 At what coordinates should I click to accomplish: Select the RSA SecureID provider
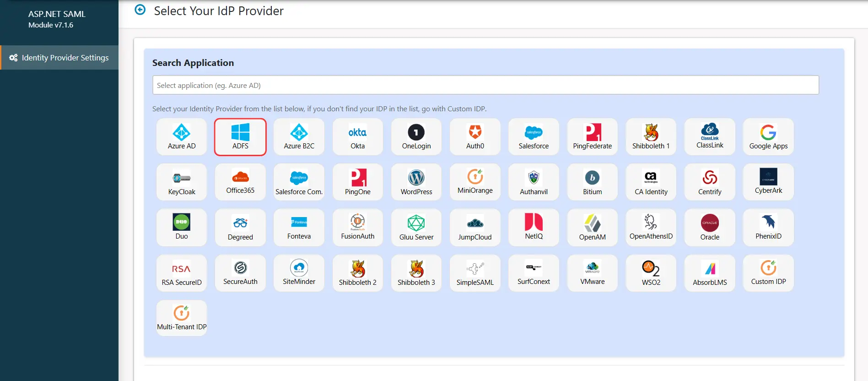pos(182,273)
